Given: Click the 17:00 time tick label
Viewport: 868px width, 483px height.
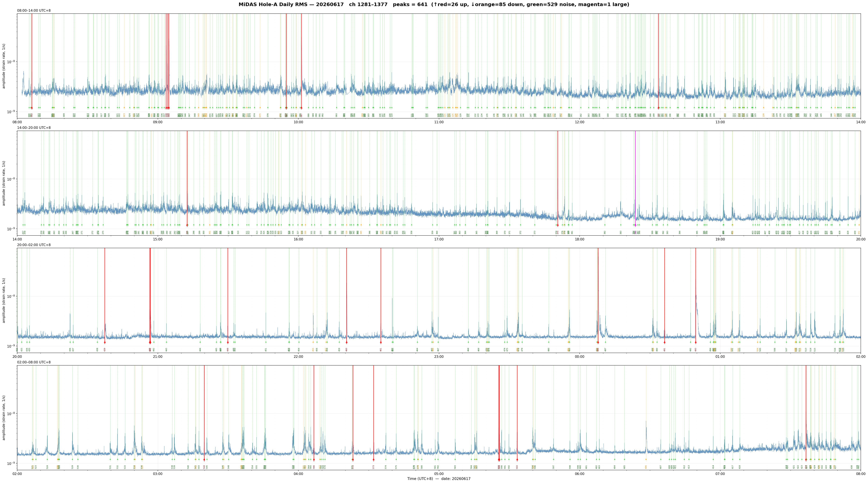Looking at the screenshot, I should tap(439, 239).
